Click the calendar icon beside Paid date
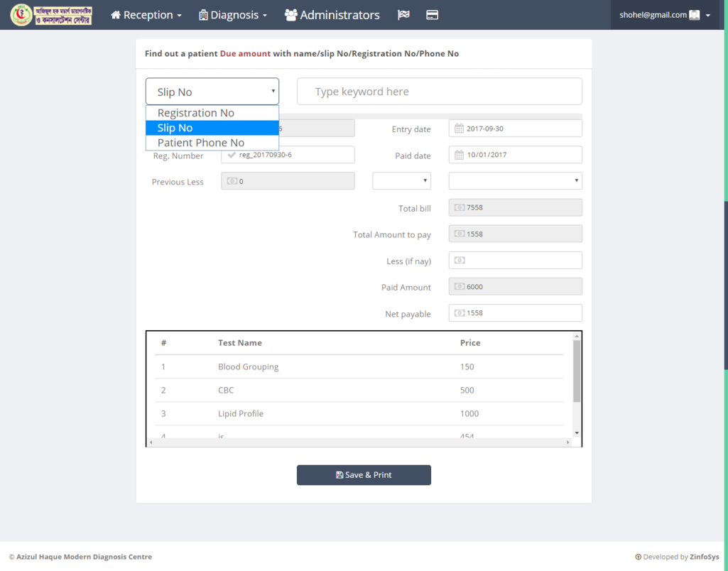Screen dimensions: 728x571 [459, 155]
